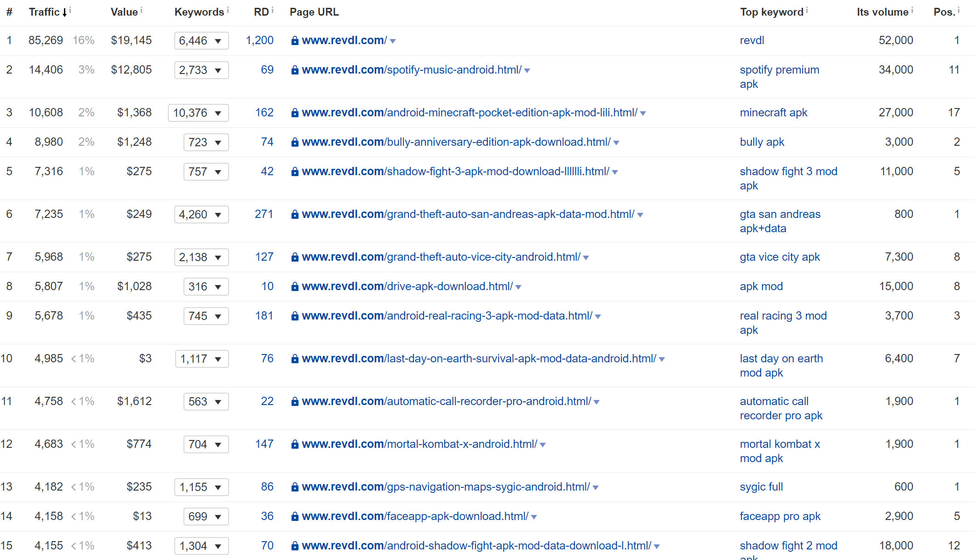This screenshot has height=560, width=975.
Task: Expand the caret after mortal-kombat-x-android.html URL
Action: 543,445
